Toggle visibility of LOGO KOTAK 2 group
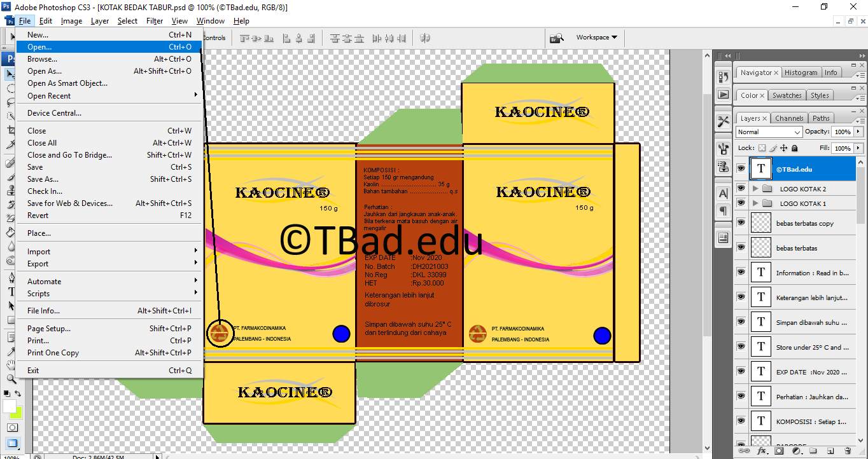The width and height of the screenshot is (868, 459). point(741,188)
